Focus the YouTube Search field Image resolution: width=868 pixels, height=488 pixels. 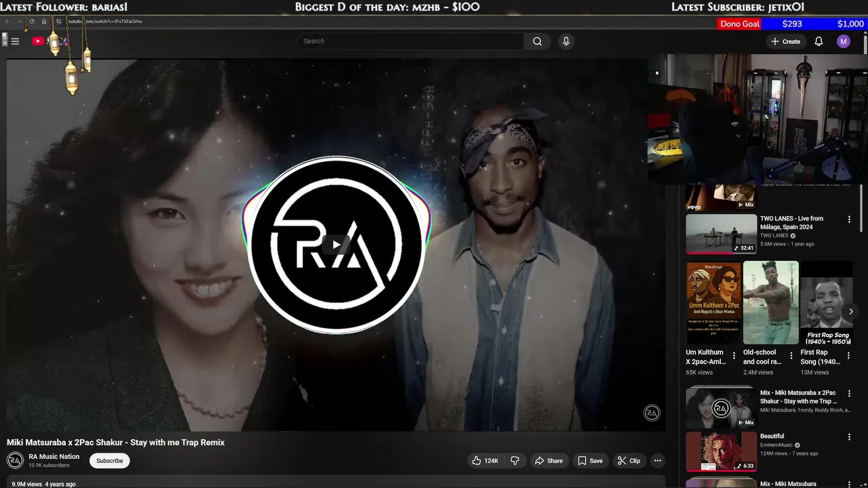pyautogui.click(x=410, y=41)
